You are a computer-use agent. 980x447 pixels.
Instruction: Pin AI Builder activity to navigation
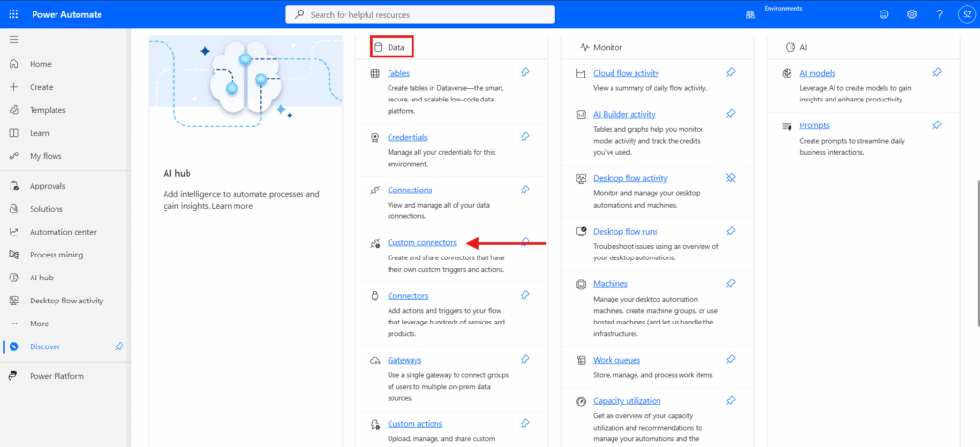click(x=731, y=114)
